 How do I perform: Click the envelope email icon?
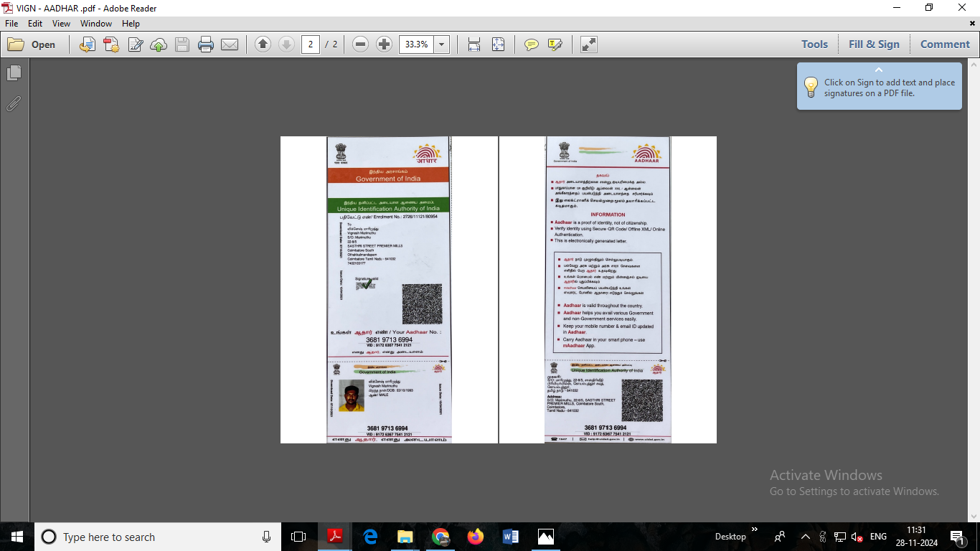click(230, 44)
